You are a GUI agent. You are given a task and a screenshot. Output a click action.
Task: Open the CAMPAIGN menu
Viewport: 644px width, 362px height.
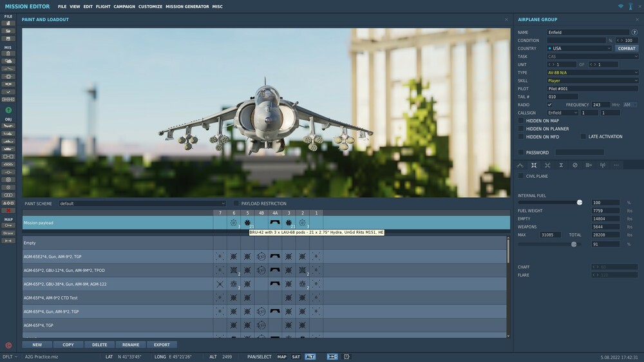(x=124, y=6)
